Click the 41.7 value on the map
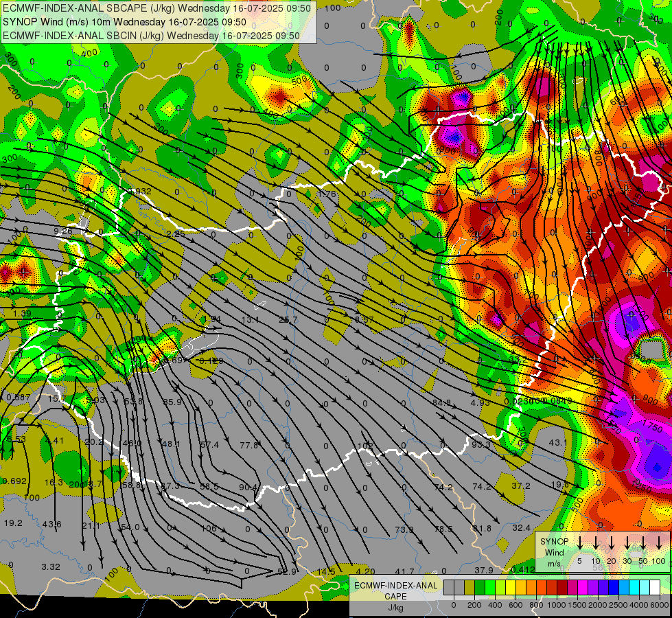The image size is (672, 618). pos(404,571)
